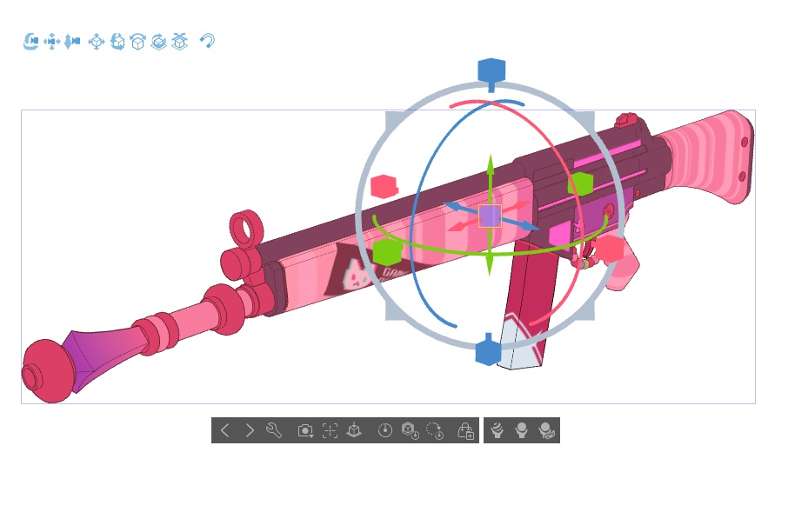Open viewer settings with the wrench icon
Screen dimensions: 808x532
(274, 430)
